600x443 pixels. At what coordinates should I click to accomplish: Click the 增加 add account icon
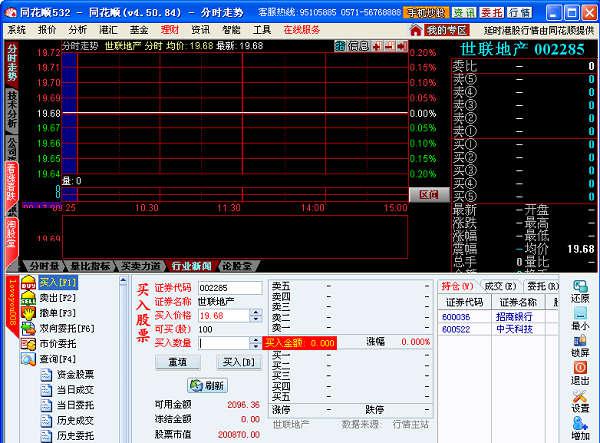pos(580,423)
